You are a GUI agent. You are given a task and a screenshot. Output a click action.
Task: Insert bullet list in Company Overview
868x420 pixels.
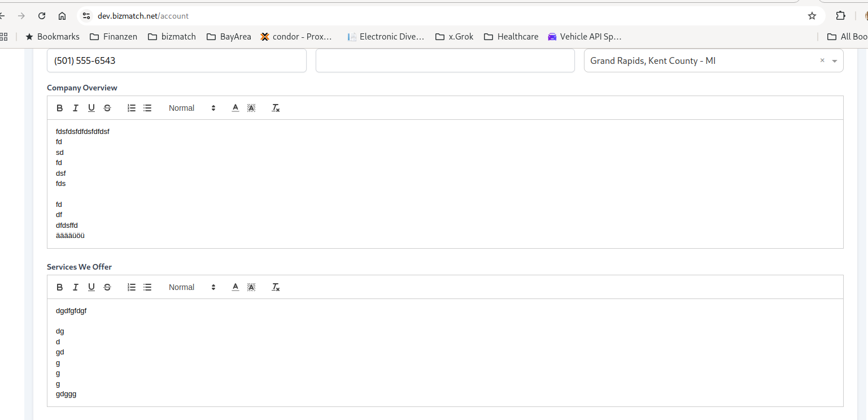[x=147, y=108]
